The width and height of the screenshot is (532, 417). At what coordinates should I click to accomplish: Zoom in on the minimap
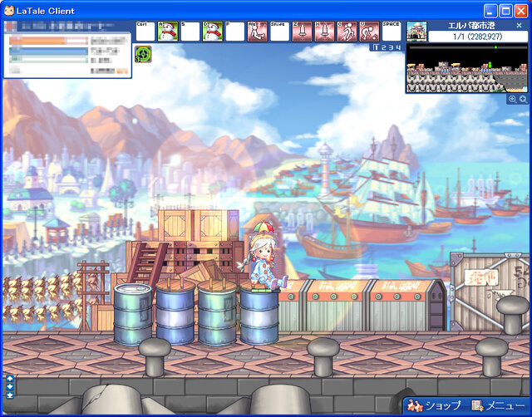point(512,99)
